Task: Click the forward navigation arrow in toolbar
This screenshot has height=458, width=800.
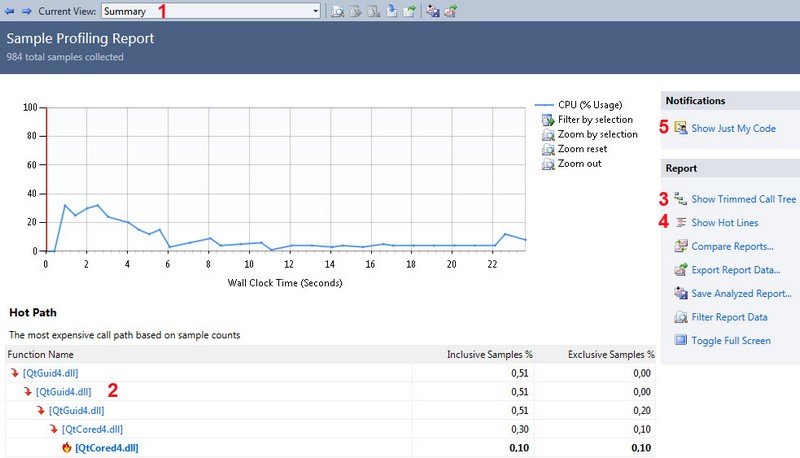Action: click(x=27, y=12)
